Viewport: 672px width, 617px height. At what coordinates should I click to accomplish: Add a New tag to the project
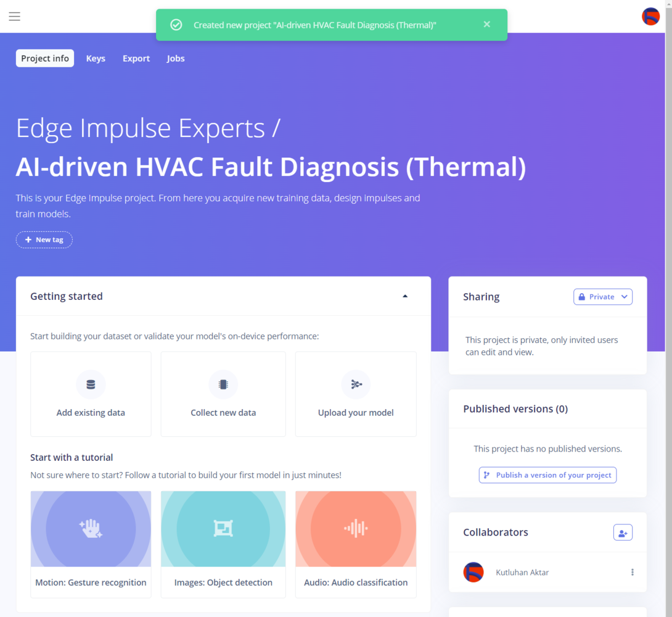[x=44, y=239]
